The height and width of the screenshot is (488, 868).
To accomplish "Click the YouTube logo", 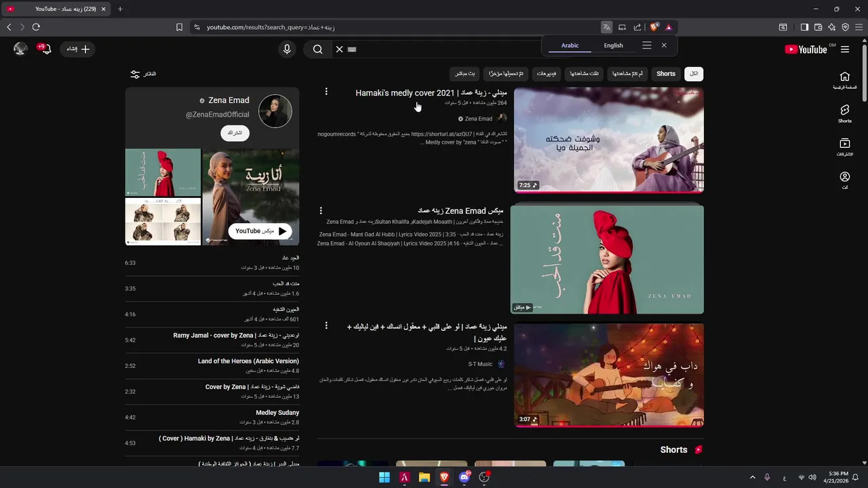I will pos(806,49).
